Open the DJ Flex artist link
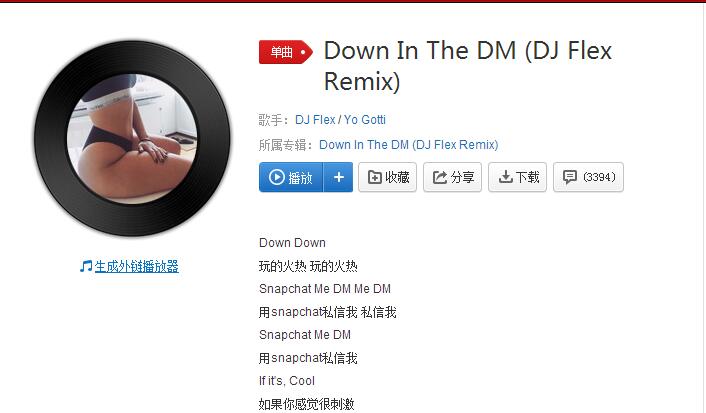The width and height of the screenshot is (706, 413). (x=315, y=120)
